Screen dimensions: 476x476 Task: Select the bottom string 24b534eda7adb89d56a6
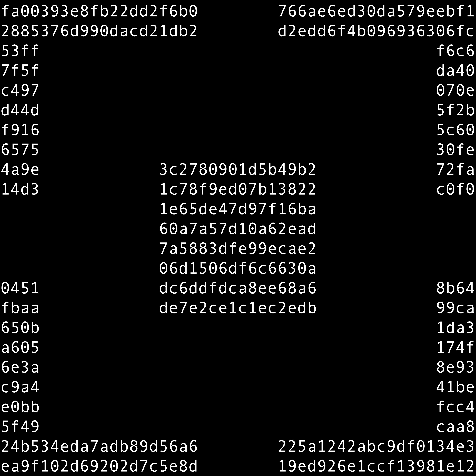99,446
